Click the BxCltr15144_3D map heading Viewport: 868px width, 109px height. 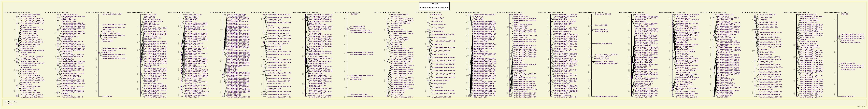point(349,13)
